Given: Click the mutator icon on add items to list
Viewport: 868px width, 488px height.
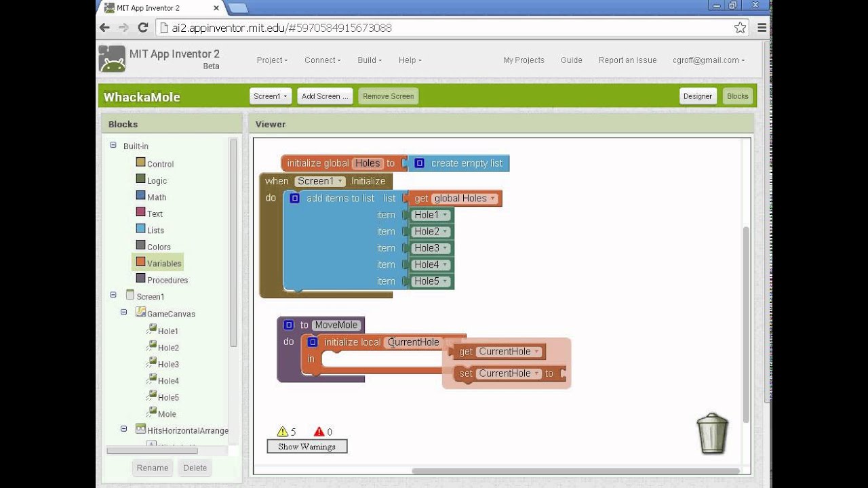Looking at the screenshot, I should [x=294, y=199].
